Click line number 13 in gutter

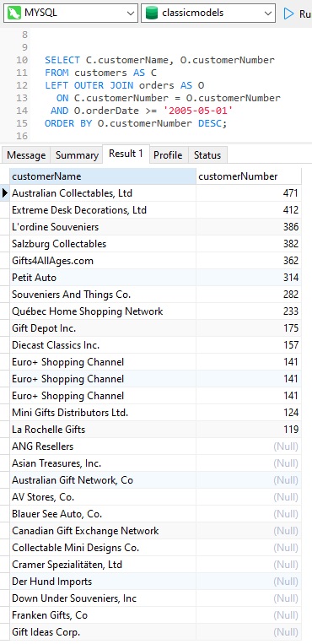(22, 98)
